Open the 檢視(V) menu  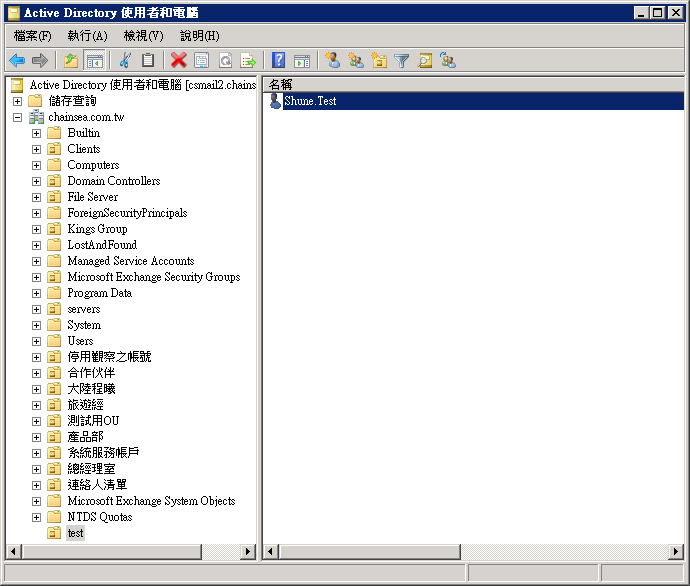pyautogui.click(x=143, y=36)
